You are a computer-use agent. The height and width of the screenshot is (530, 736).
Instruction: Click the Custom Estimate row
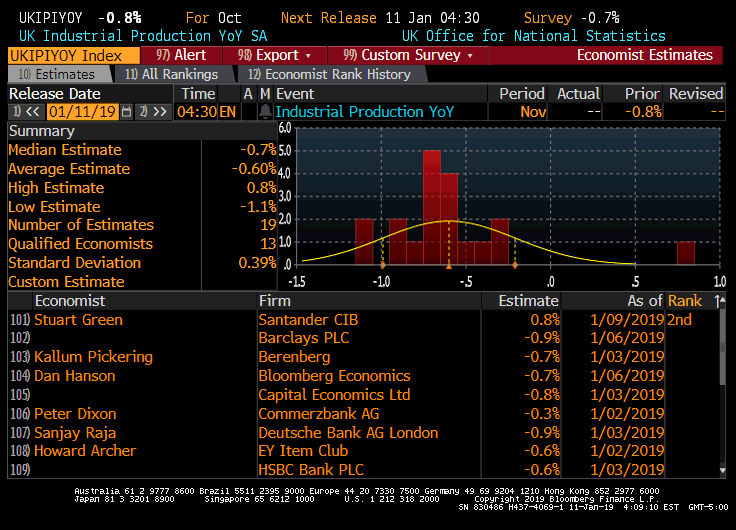[142, 282]
